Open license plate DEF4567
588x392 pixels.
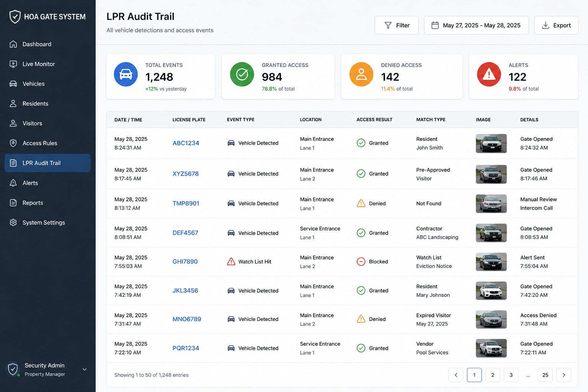[x=185, y=233]
